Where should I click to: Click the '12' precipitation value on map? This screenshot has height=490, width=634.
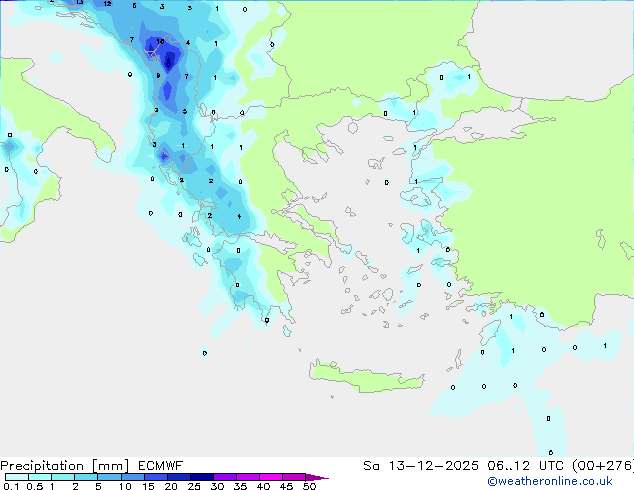point(107,4)
